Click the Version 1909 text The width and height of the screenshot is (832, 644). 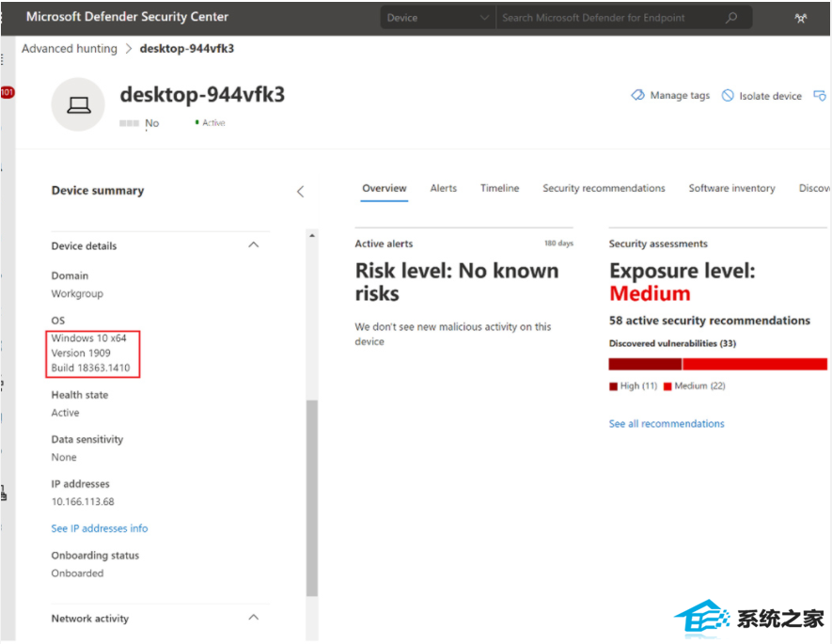(81, 353)
